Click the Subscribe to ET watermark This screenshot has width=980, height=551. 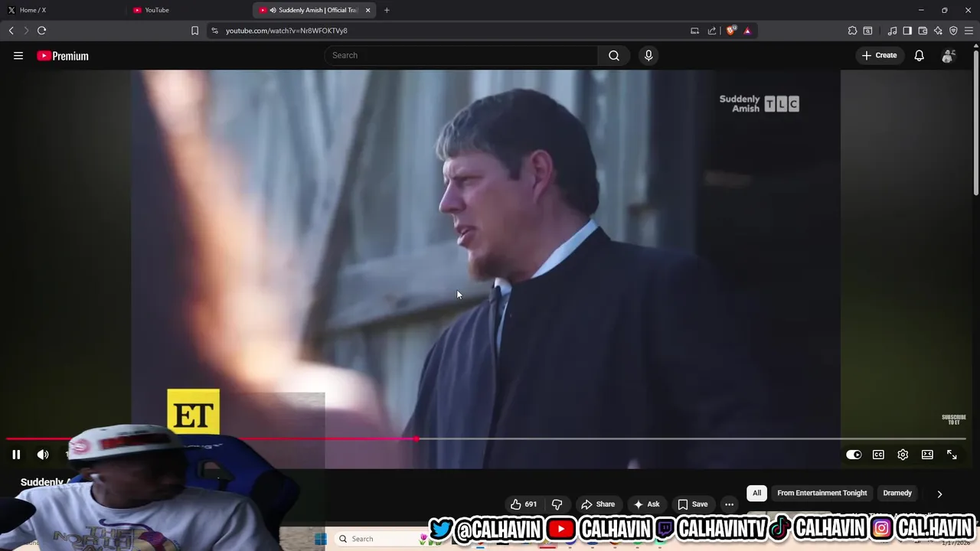click(953, 420)
